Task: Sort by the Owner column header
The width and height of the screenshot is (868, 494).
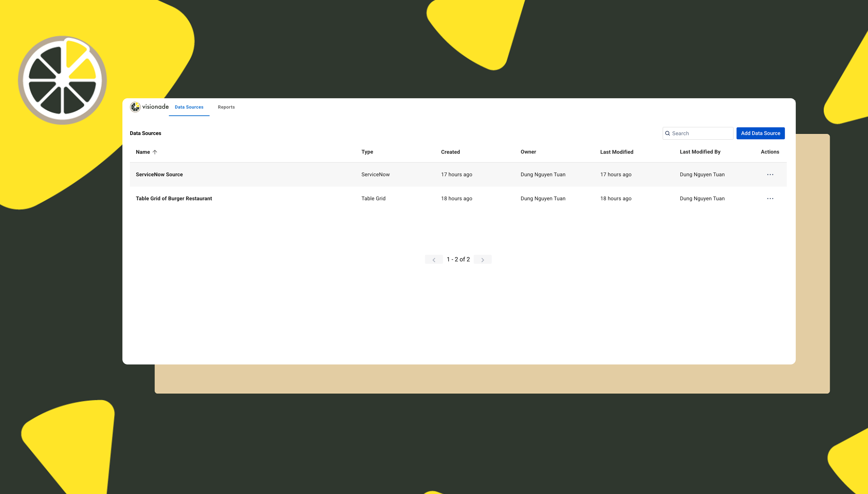Action: [x=528, y=152]
